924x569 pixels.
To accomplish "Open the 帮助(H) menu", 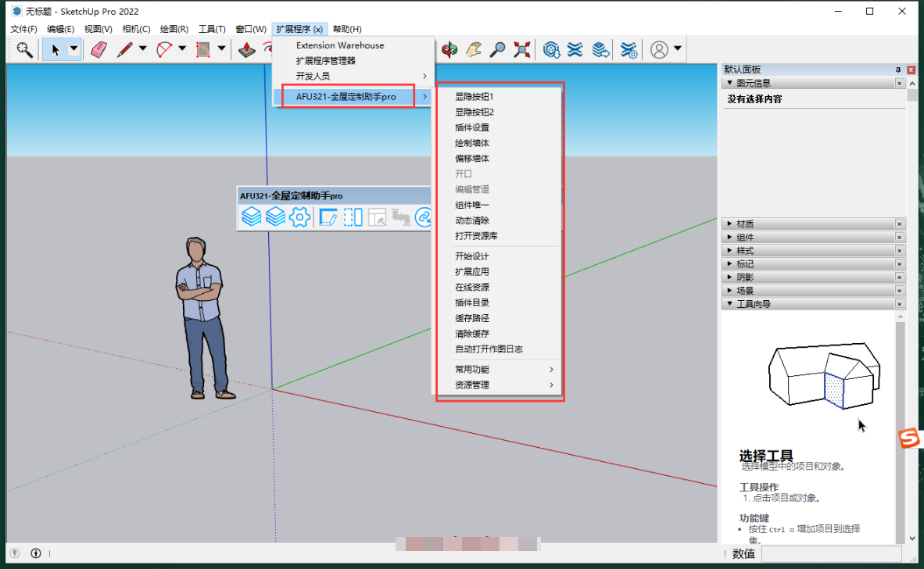I will 347,29.
